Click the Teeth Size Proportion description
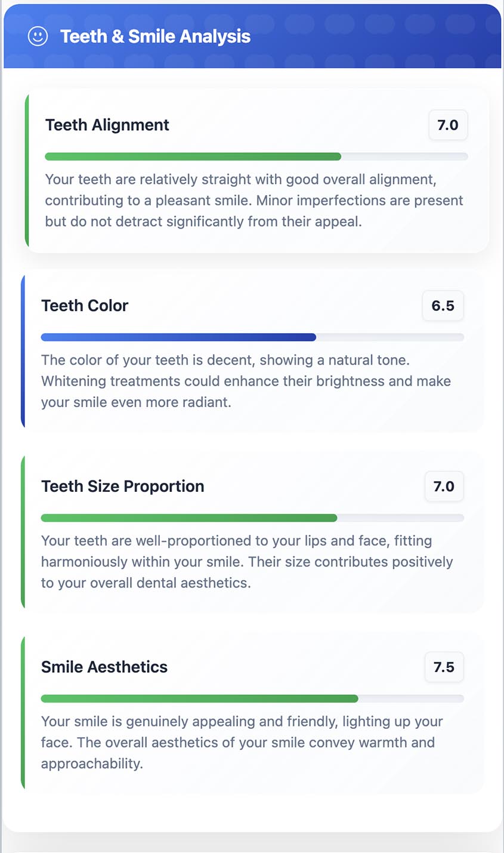This screenshot has width=504, height=853. (x=247, y=562)
